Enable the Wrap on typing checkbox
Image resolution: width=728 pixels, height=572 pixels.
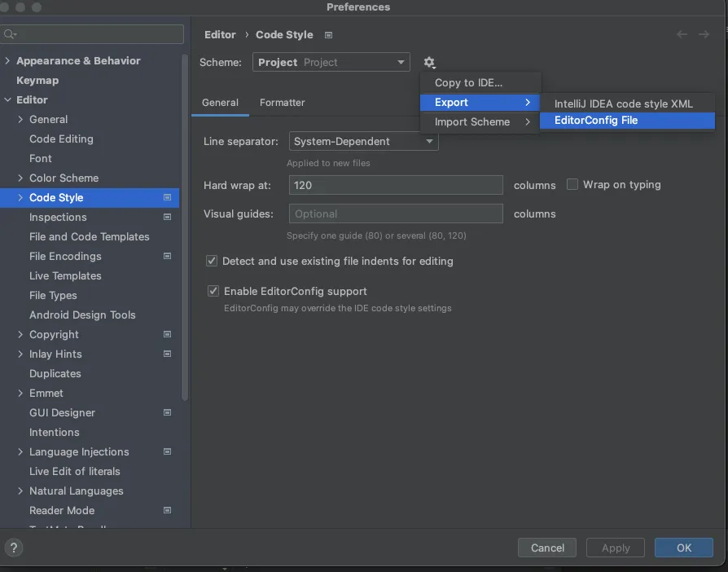tap(572, 185)
